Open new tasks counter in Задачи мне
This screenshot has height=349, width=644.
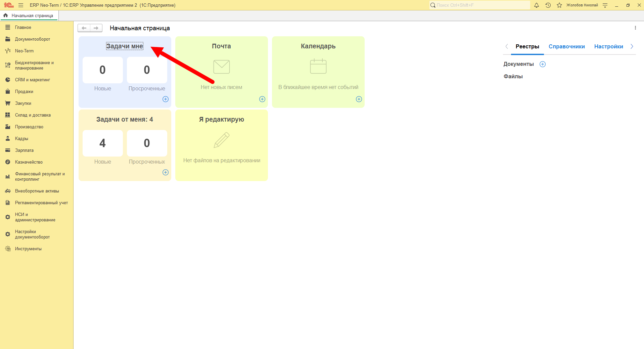[x=103, y=70]
